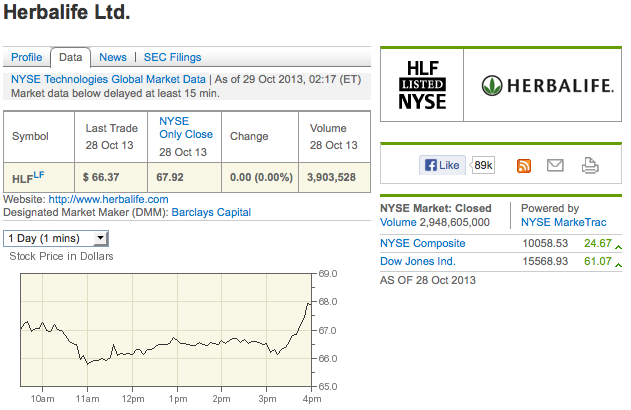Click Dow Jones green up arrow
Viewport: 631px width, 410px height.
point(619,265)
